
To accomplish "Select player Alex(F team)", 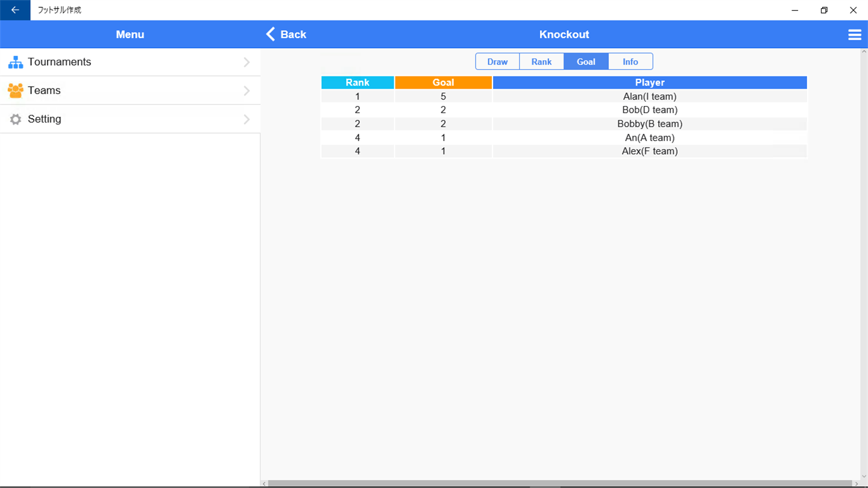I will click(x=650, y=151).
